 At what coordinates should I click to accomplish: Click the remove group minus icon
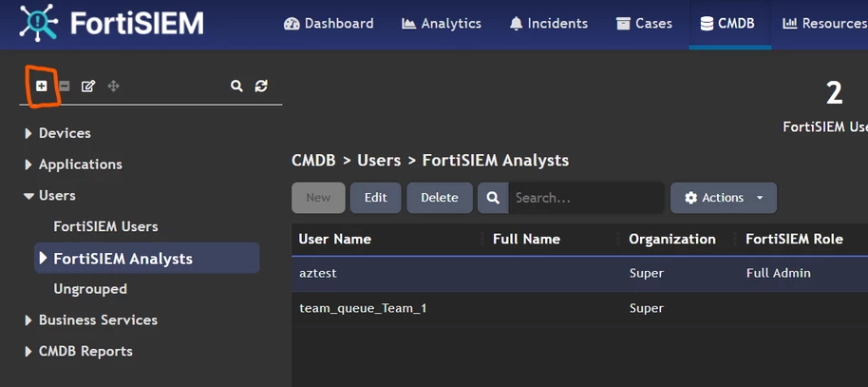(65, 86)
